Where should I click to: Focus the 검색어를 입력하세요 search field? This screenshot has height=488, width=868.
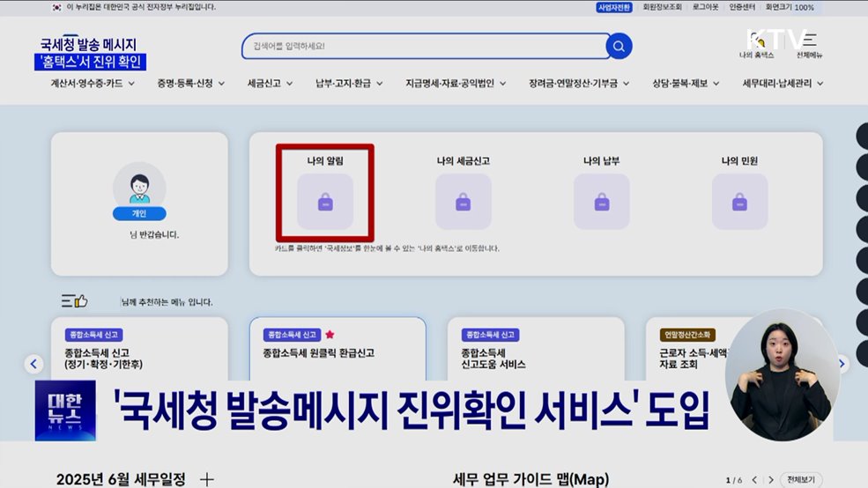(425, 46)
